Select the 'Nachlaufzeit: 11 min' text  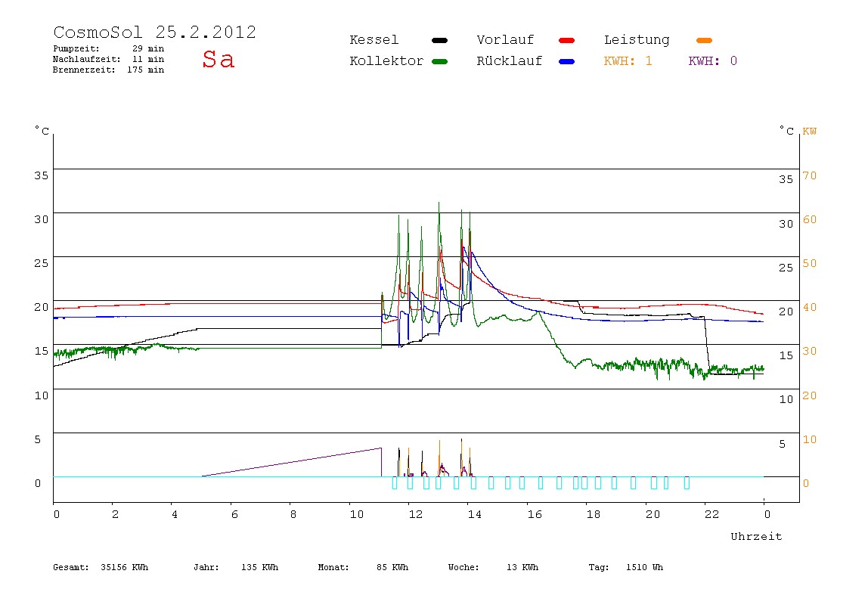coord(109,59)
